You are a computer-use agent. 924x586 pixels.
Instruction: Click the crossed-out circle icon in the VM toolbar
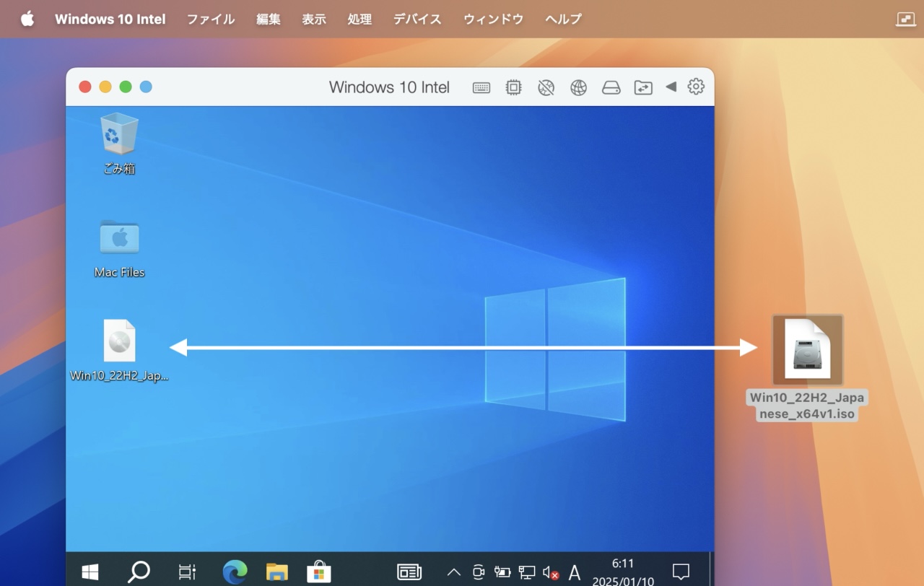pyautogui.click(x=546, y=87)
